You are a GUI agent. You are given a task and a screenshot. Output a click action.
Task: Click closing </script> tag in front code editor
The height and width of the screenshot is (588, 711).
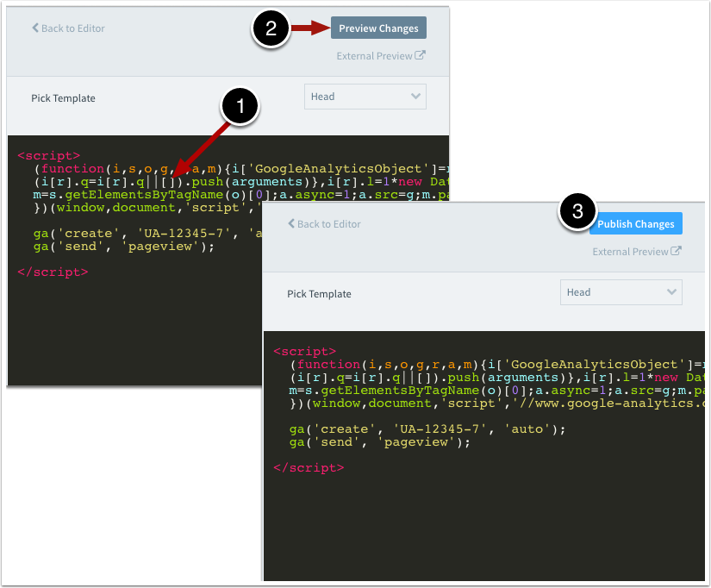pos(309,467)
